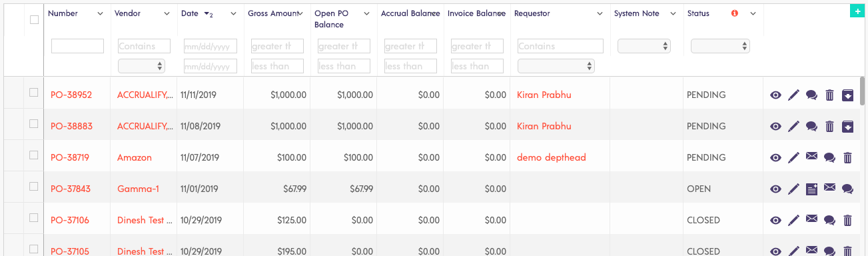Click the Number column header

click(x=63, y=13)
